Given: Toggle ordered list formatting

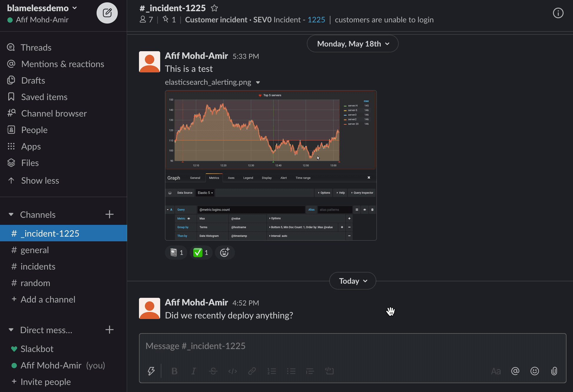Looking at the screenshot, I should (x=271, y=371).
